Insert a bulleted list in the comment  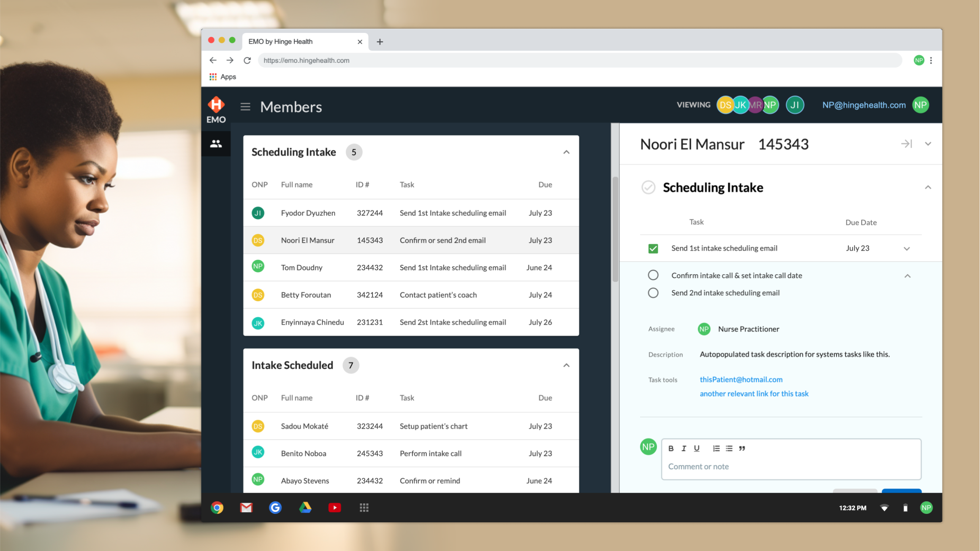(x=729, y=448)
